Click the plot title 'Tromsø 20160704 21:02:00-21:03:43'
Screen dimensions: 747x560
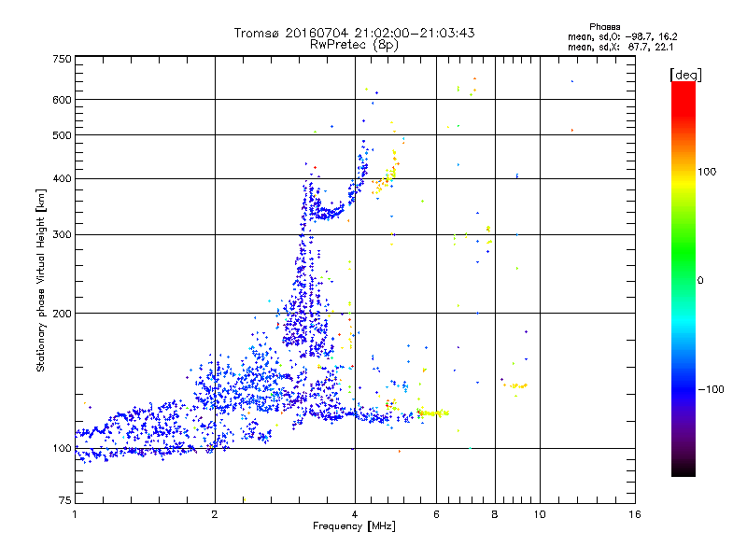[354, 33]
